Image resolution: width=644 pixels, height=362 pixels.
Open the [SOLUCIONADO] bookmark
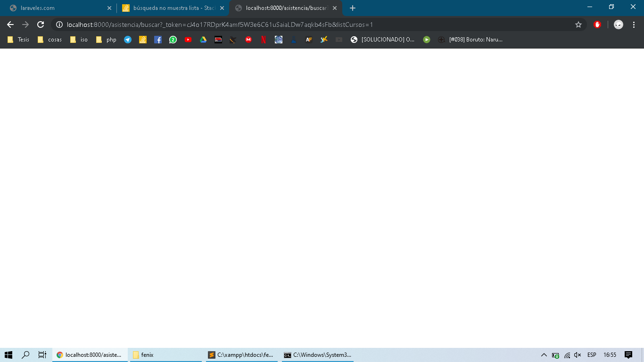[x=383, y=40]
